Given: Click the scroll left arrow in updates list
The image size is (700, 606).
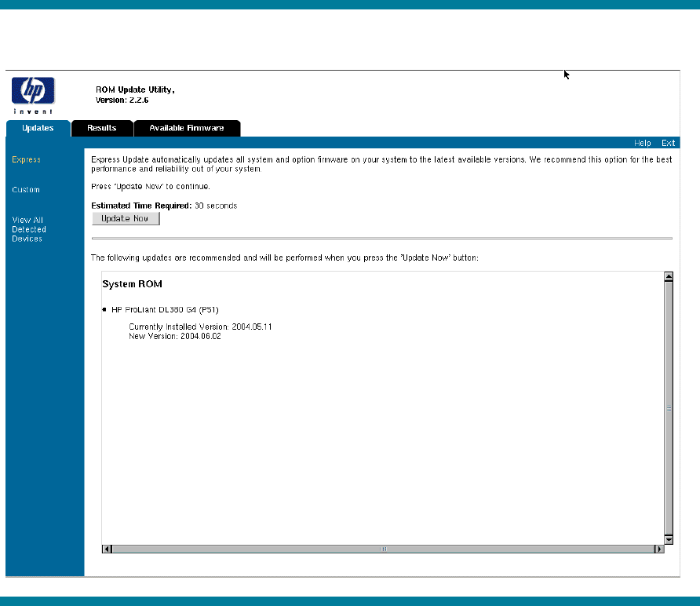Looking at the screenshot, I should tap(107, 549).
